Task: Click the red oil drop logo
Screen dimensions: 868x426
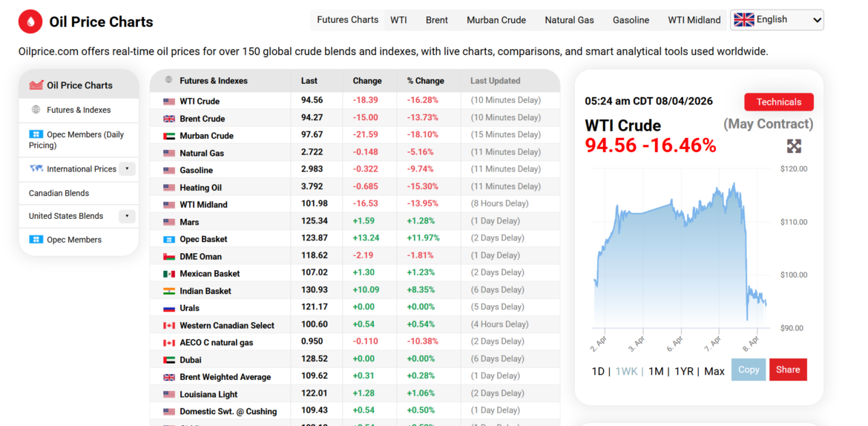Action: pos(30,22)
